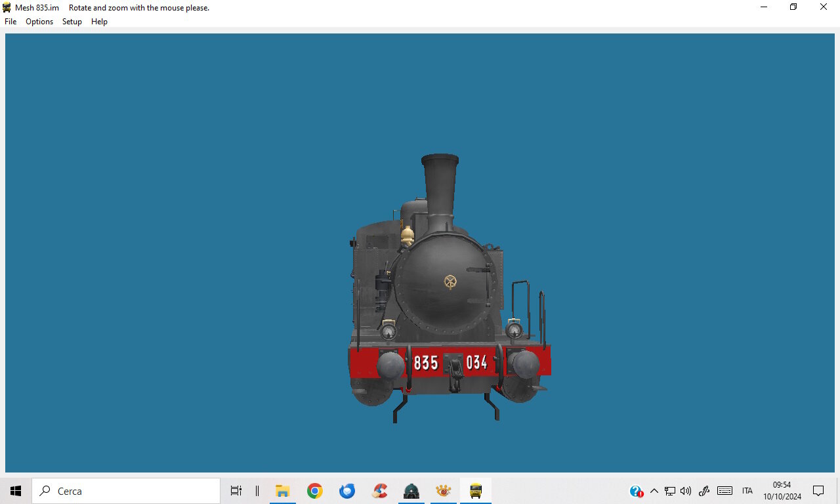Open network status tray icon
Viewport: 840px width, 504px height.
[x=670, y=491]
